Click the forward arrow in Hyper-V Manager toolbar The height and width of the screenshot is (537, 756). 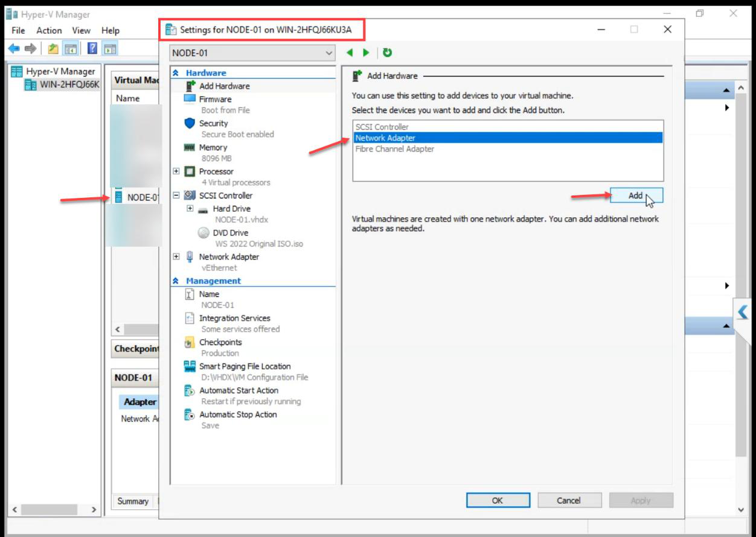(30, 49)
